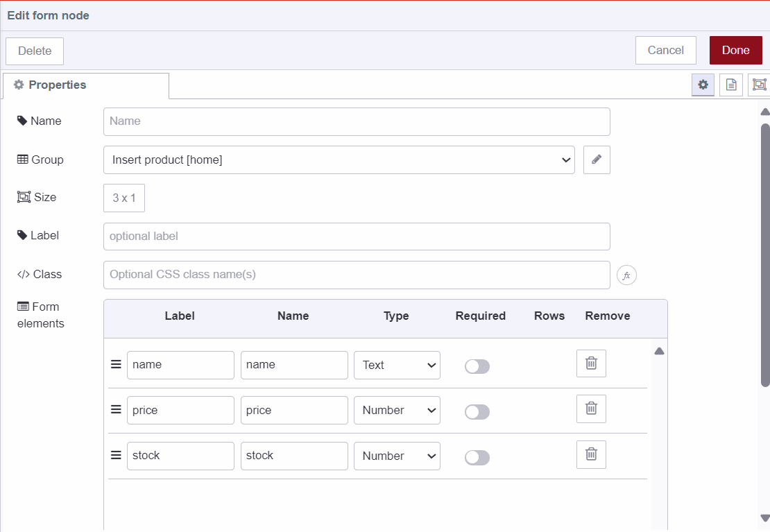Click inside the Name input field
Screen dimensions: 770x532
[x=356, y=121]
